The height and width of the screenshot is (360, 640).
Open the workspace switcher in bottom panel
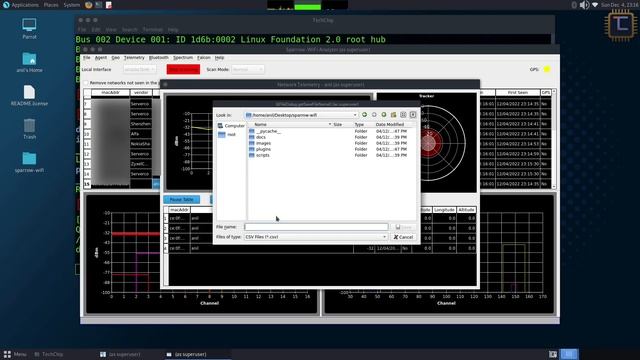pos(569,354)
